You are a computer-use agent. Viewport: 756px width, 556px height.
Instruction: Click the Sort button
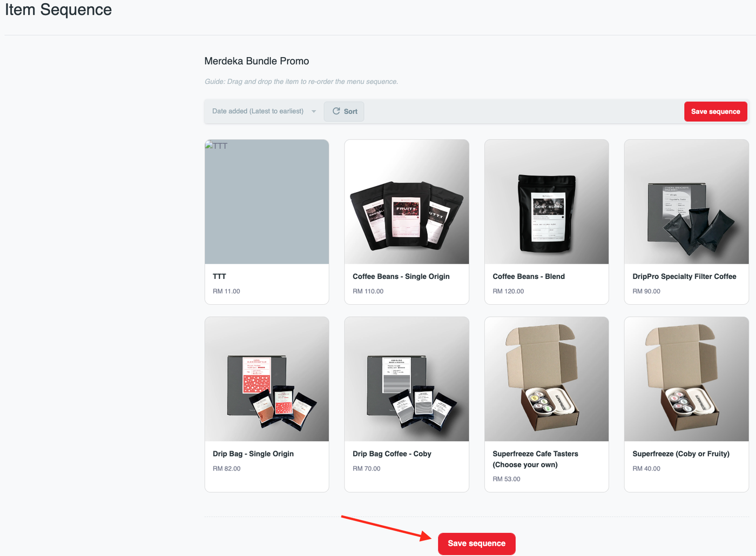(344, 111)
